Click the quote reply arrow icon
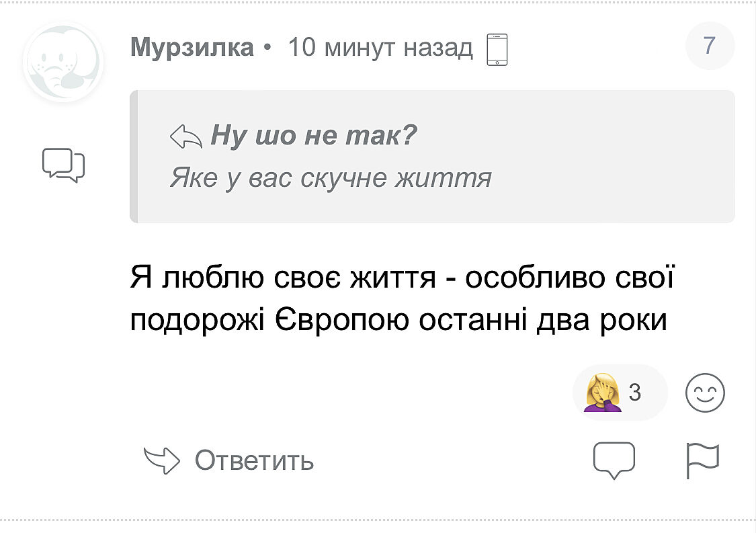The image size is (756, 533). point(186,136)
